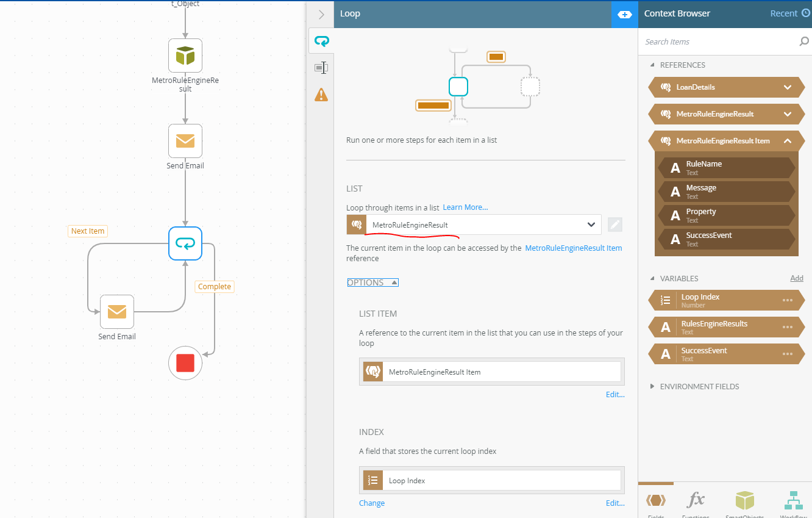Click Edit under INDEX
Viewport: 812px width, 518px height.
coord(615,503)
